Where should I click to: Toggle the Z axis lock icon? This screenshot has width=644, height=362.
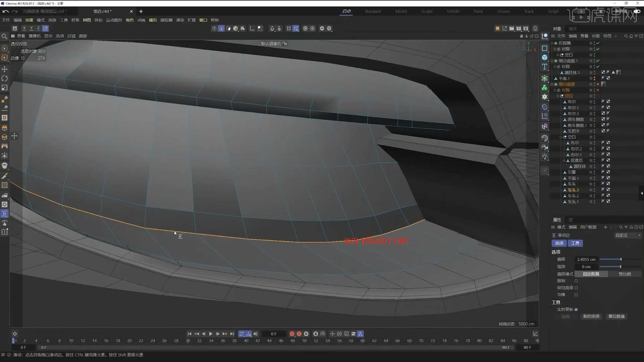(x=38, y=28)
